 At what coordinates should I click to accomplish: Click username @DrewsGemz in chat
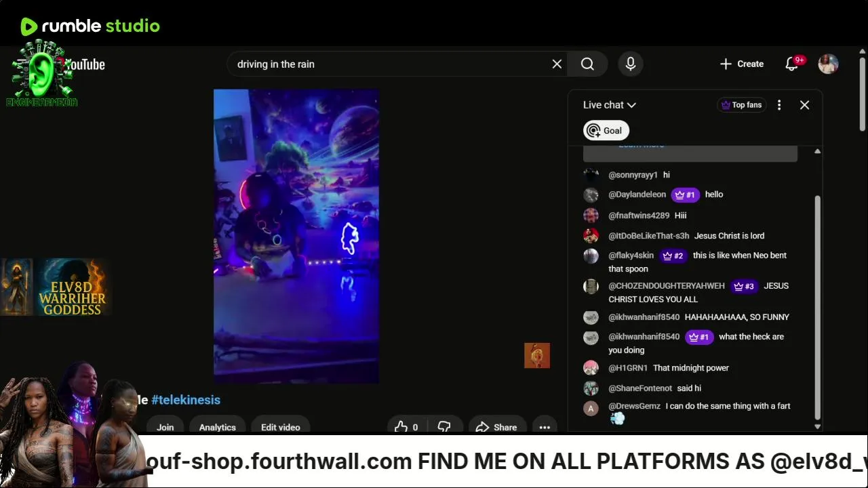coord(635,406)
